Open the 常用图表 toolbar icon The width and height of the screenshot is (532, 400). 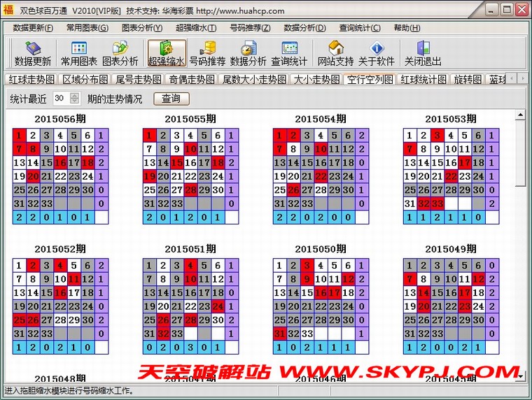pos(78,53)
